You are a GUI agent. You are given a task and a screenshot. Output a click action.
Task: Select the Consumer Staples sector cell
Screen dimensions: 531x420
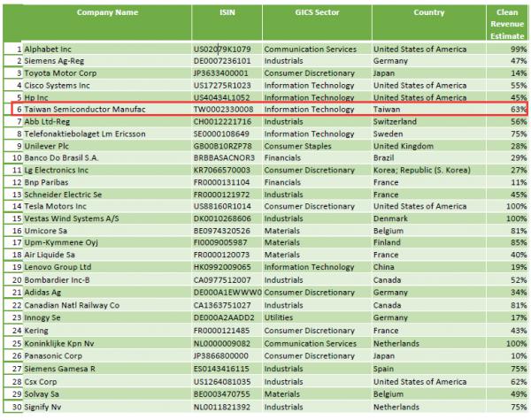[x=317, y=146]
